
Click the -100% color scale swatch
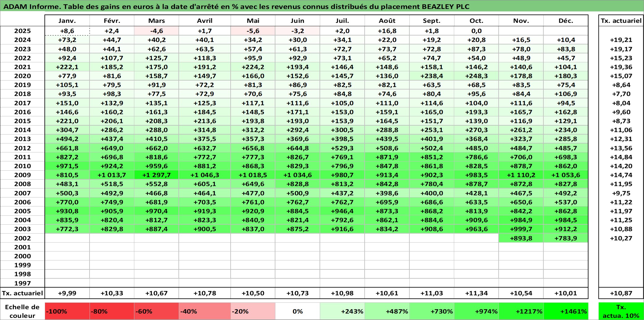(x=67, y=311)
